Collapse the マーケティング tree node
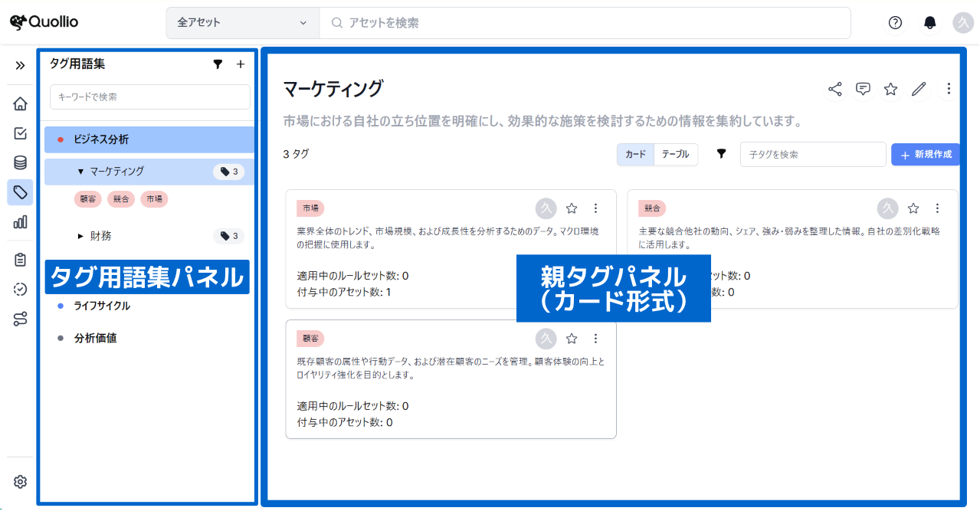 [x=80, y=172]
